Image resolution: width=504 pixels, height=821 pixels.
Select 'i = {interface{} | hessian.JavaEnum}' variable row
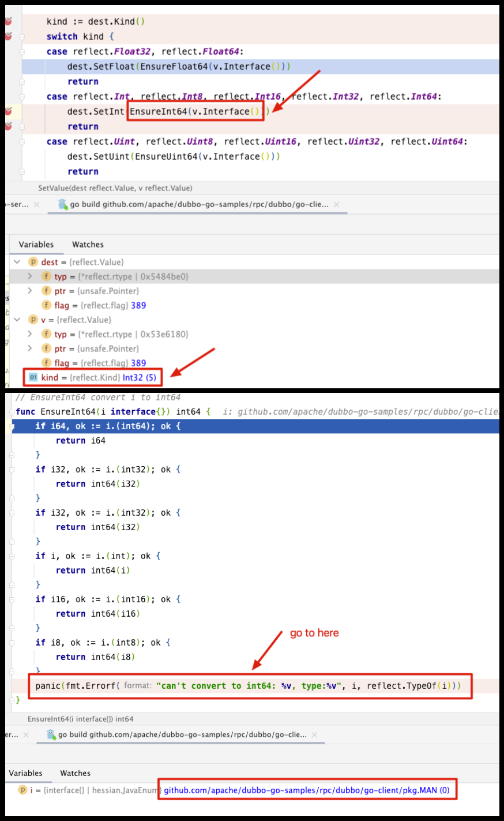tap(252, 790)
